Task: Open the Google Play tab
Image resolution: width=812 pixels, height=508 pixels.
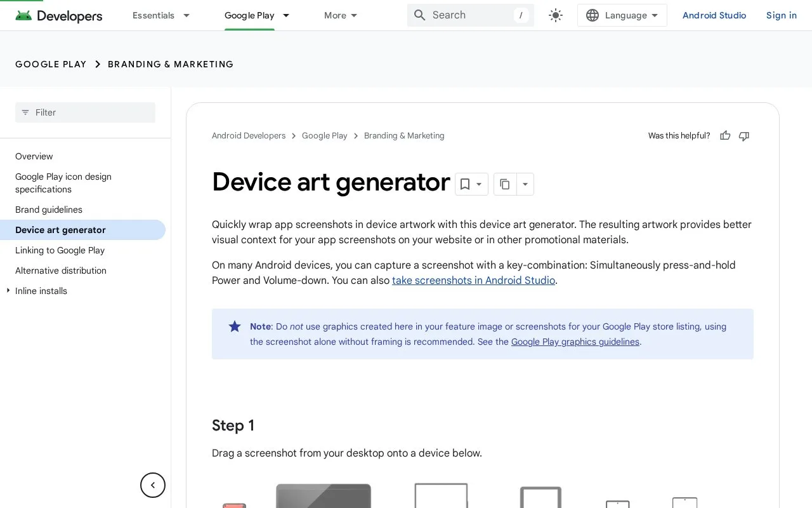Action: click(x=249, y=15)
